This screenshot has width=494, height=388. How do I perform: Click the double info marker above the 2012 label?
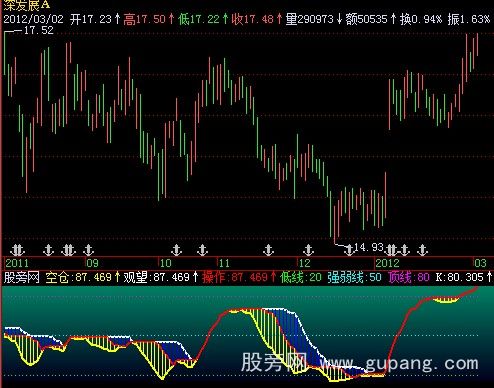(x=391, y=250)
